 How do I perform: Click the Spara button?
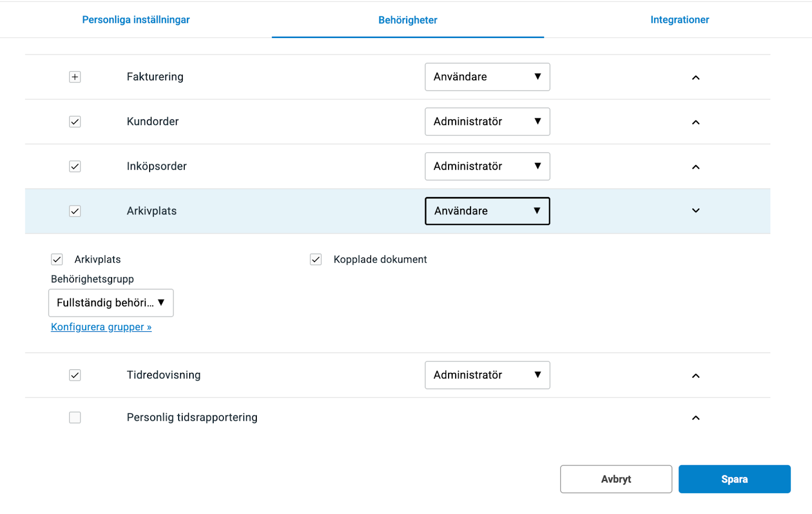pyautogui.click(x=734, y=479)
